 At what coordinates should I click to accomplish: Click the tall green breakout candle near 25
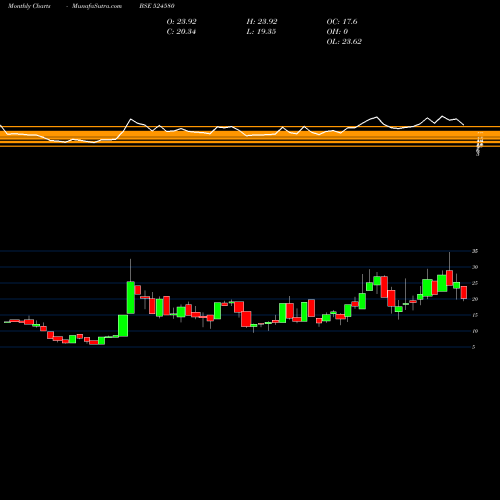tap(131, 297)
